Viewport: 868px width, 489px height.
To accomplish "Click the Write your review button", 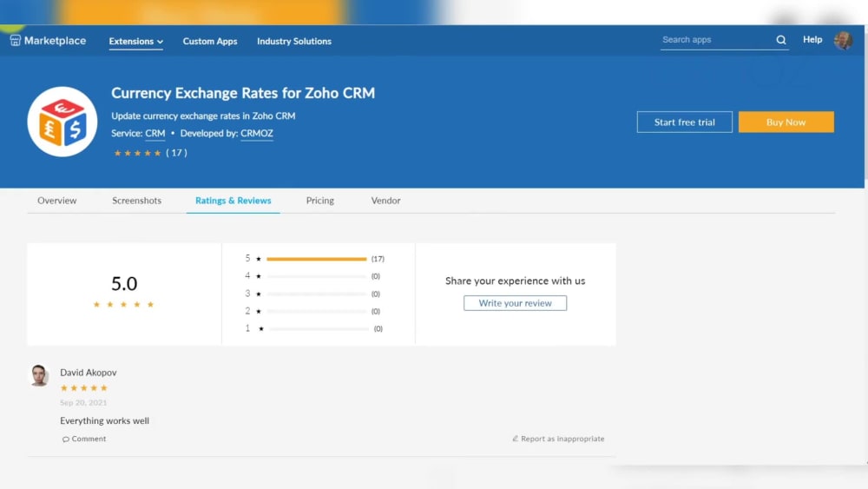I will click(x=515, y=303).
